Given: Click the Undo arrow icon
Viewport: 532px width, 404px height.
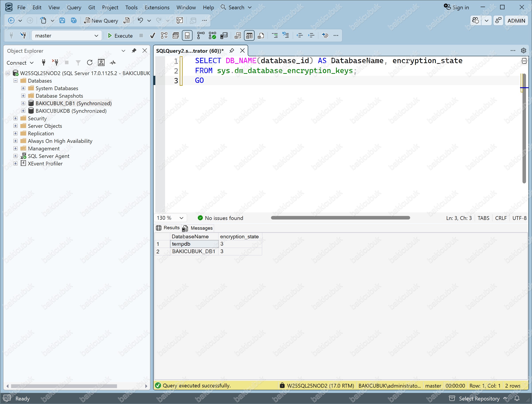Looking at the screenshot, I should (x=140, y=21).
